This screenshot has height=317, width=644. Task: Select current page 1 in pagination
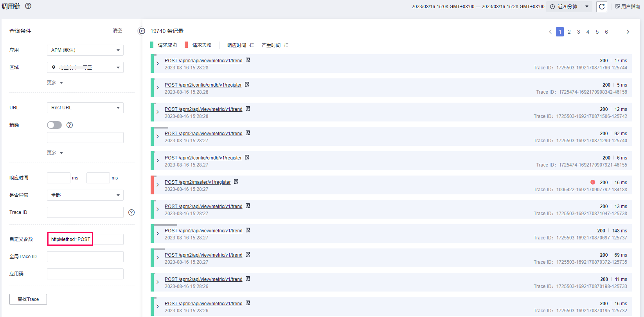[x=560, y=32]
